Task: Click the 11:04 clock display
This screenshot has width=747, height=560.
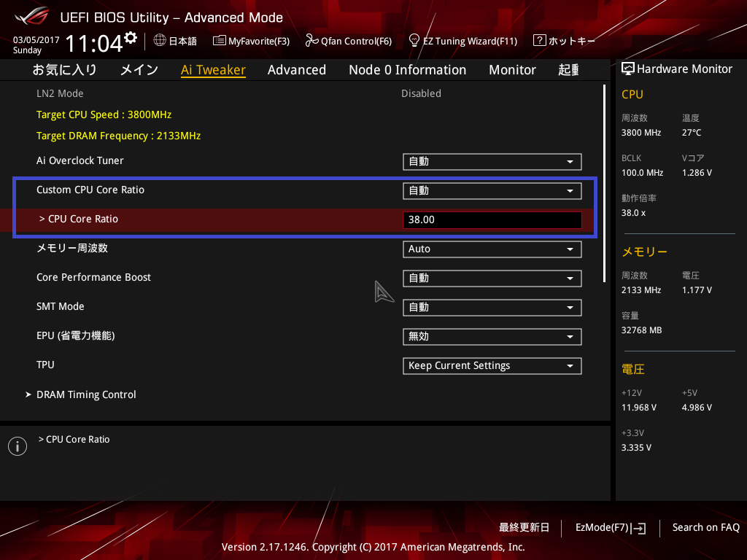Action: [94, 44]
